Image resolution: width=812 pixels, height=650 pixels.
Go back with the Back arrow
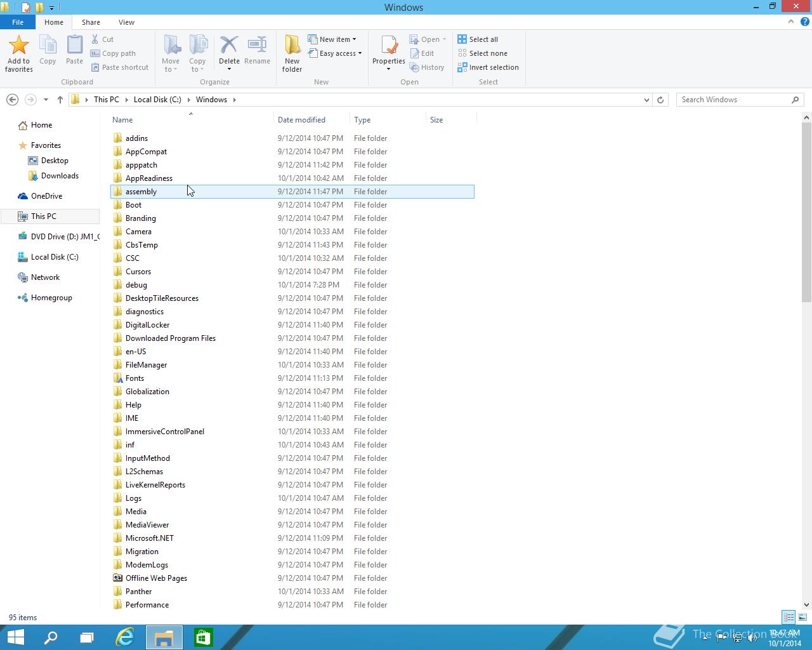[x=12, y=100]
